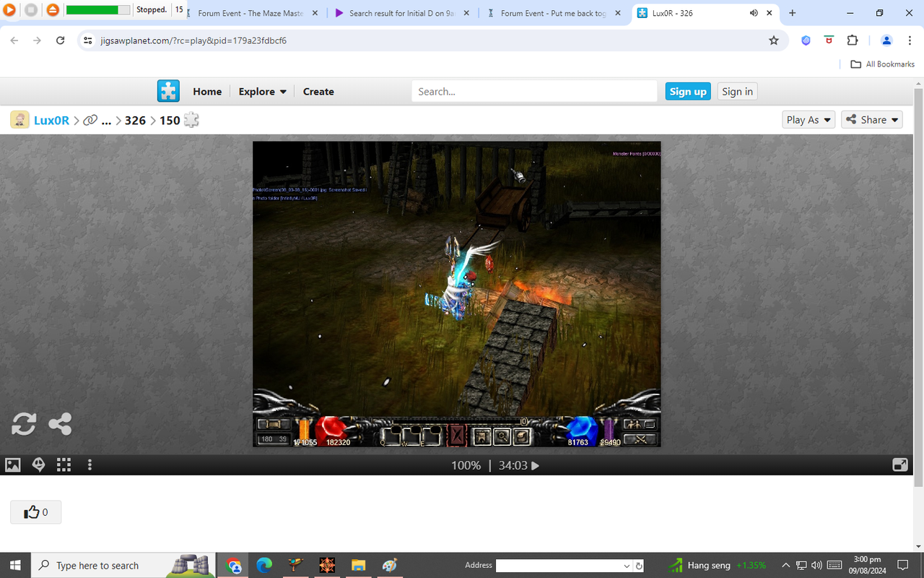Open a new browser tab

point(793,13)
